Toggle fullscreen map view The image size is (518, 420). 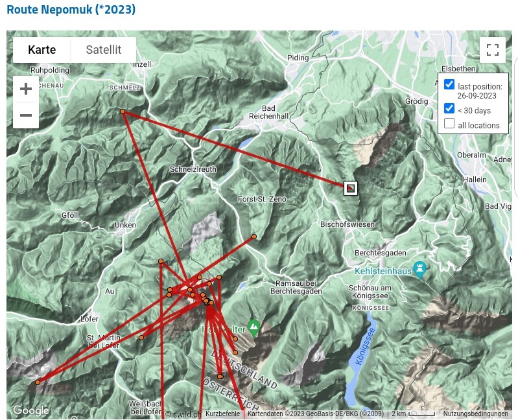[493, 50]
